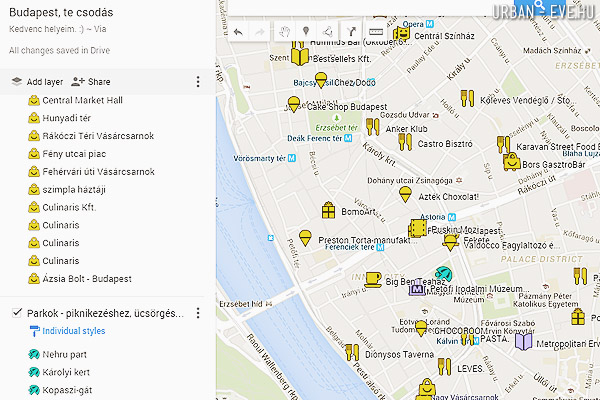Select Culinaris Kft. list item
Image resolution: width=600 pixels, height=400 pixels.
[62, 207]
